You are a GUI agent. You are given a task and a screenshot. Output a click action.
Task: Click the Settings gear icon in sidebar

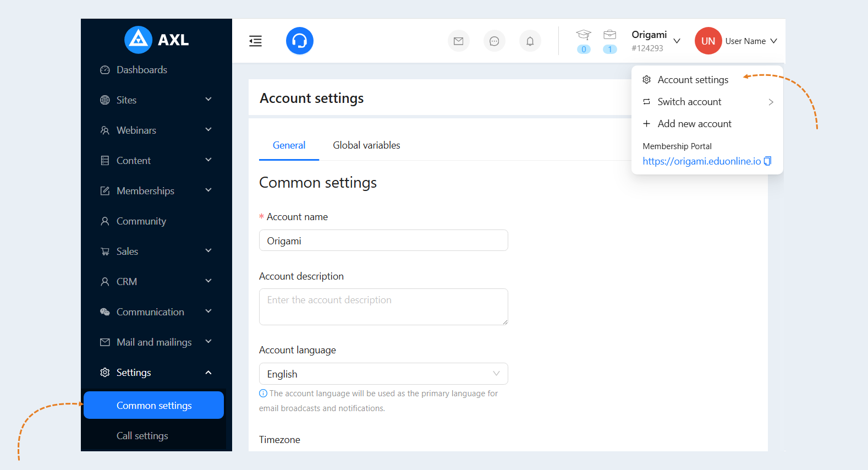tap(105, 373)
